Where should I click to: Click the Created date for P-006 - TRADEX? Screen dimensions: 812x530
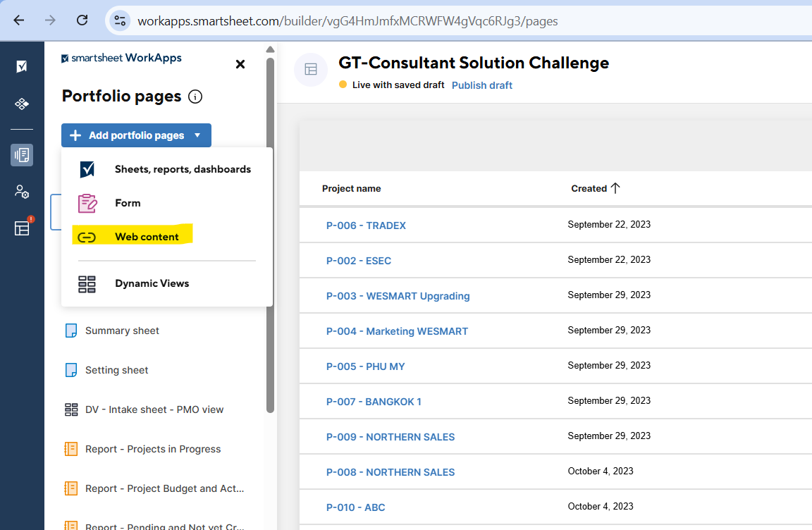click(x=609, y=225)
